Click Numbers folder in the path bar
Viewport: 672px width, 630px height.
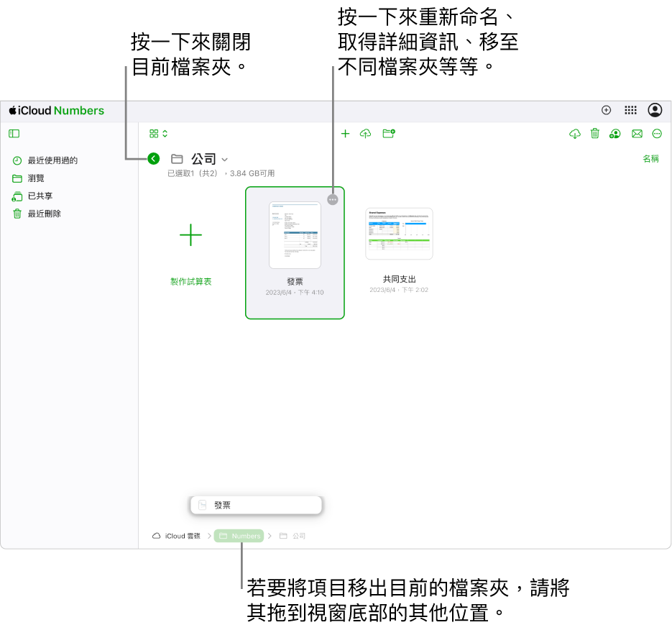[x=239, y=536]
